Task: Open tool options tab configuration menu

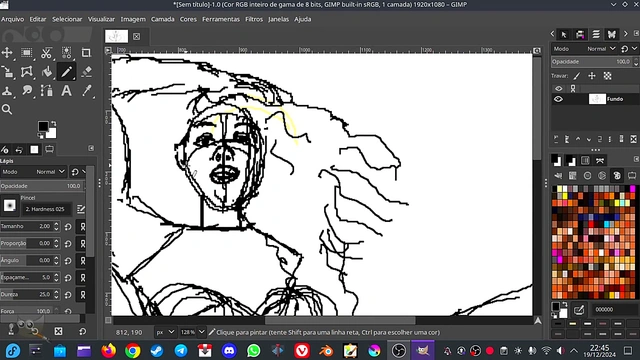Action: click(91, 148)
